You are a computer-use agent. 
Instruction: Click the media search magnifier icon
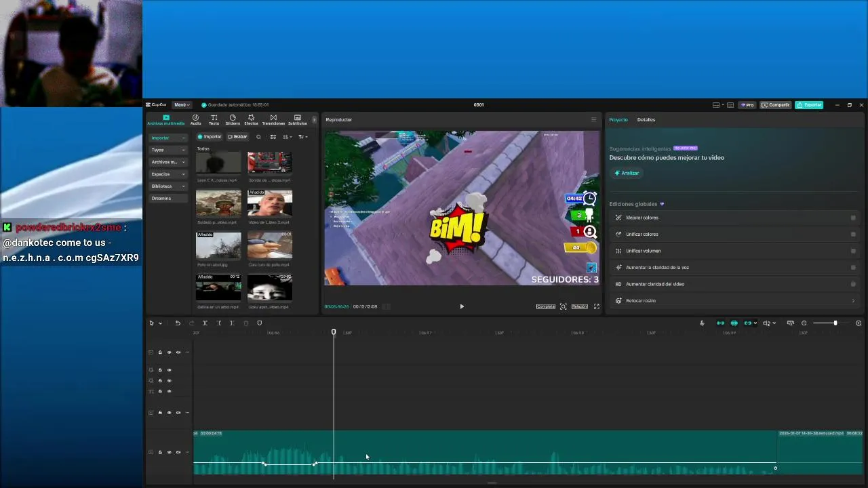tap(258, 137)
